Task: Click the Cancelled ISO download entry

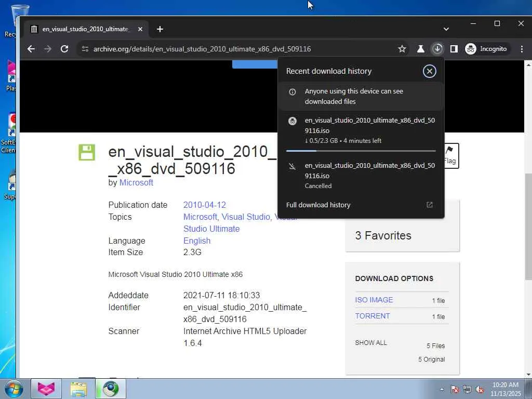Action: click(361, 176)
